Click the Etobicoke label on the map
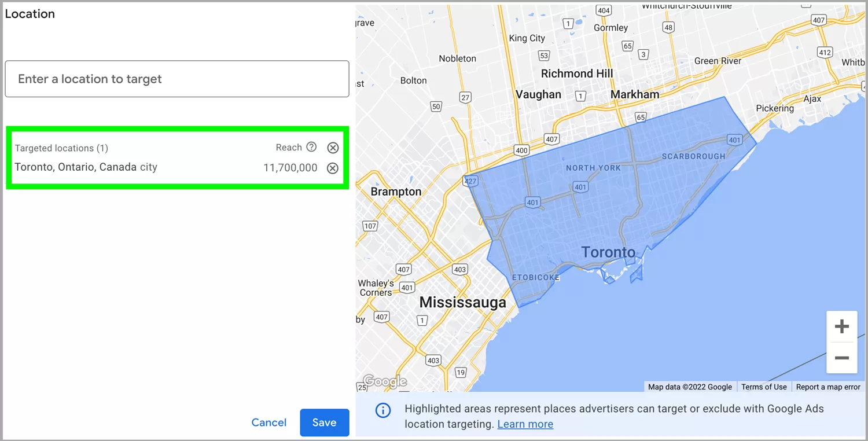Viewport: 868px width, 441px height. [536, 278]
